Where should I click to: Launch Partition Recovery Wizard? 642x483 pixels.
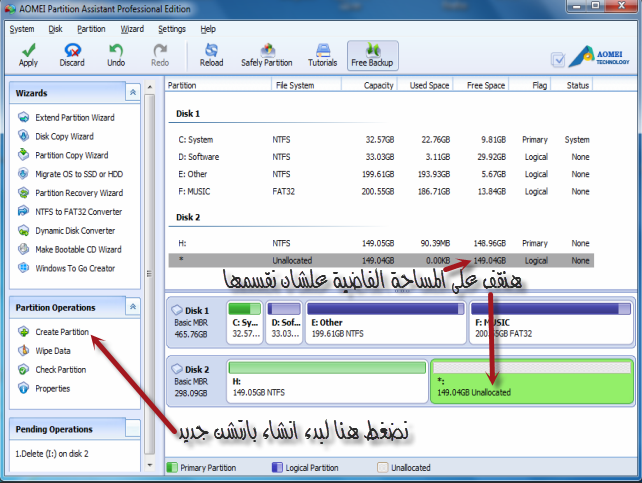(79, 193)
